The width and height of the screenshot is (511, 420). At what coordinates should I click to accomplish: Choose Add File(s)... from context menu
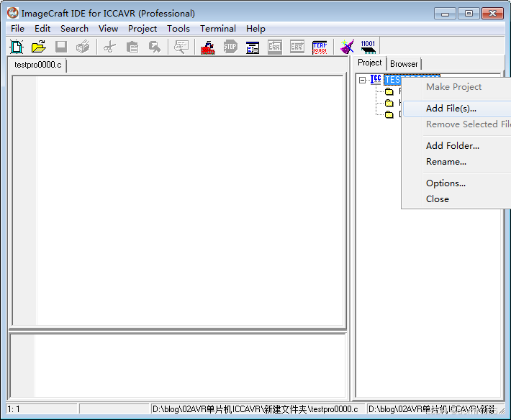point(457,109)
